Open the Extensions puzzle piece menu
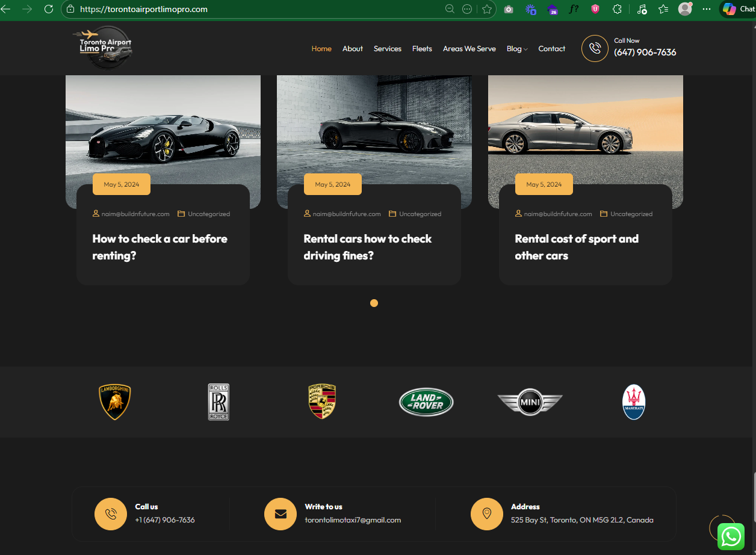 pyautogui.click(x=617, y=9)
